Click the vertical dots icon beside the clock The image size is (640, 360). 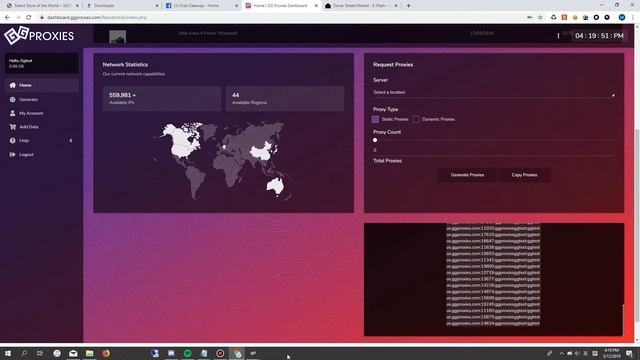[x=558, y=36]
